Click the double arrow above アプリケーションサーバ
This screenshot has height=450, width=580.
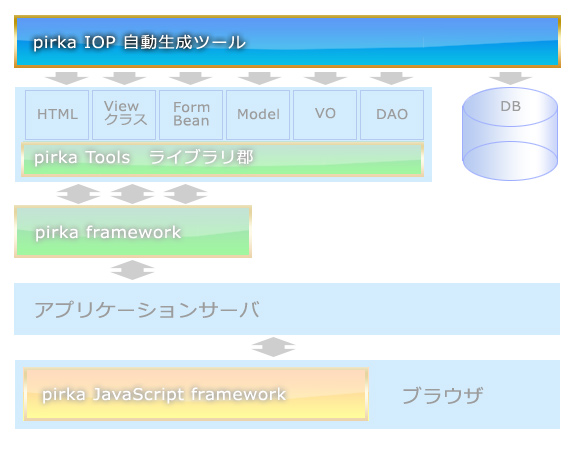[x=132, y=270]
